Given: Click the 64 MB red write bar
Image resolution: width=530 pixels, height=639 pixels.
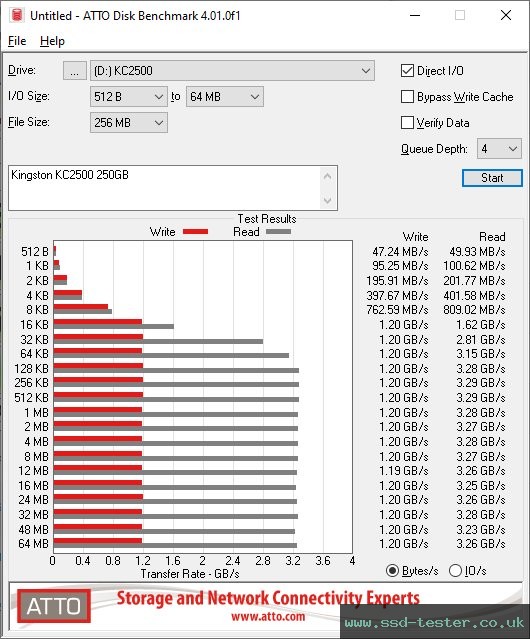Looking at the screenshot, I should tap(98, 541).
